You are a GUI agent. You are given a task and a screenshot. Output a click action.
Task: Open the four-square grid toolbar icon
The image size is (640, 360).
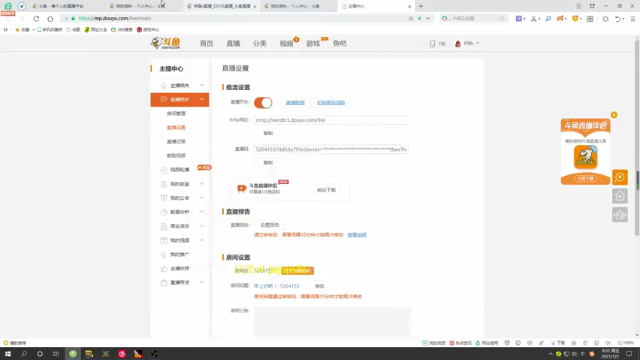pos(590,19)
